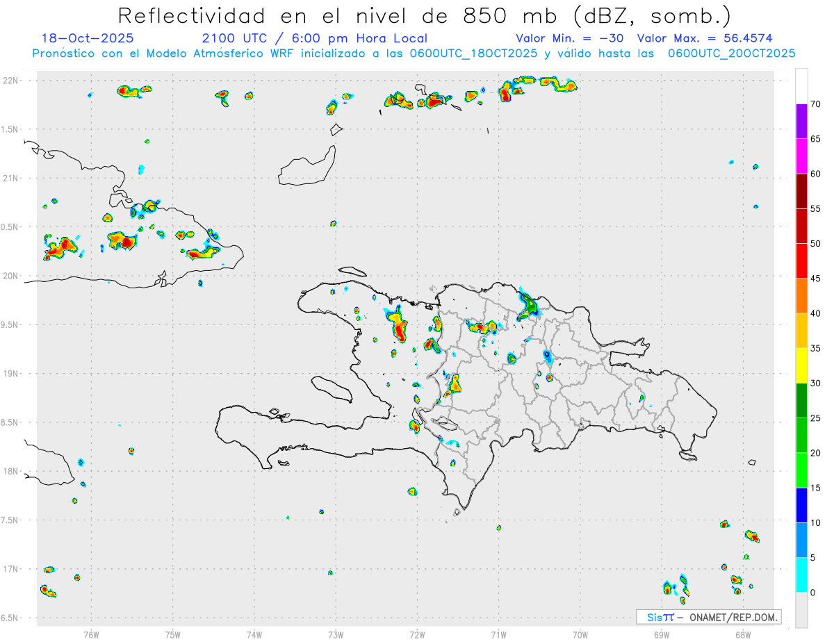Click the colorbar tick label '40'
The width and height of the screenshot is (834, 644).
(816, 313)
